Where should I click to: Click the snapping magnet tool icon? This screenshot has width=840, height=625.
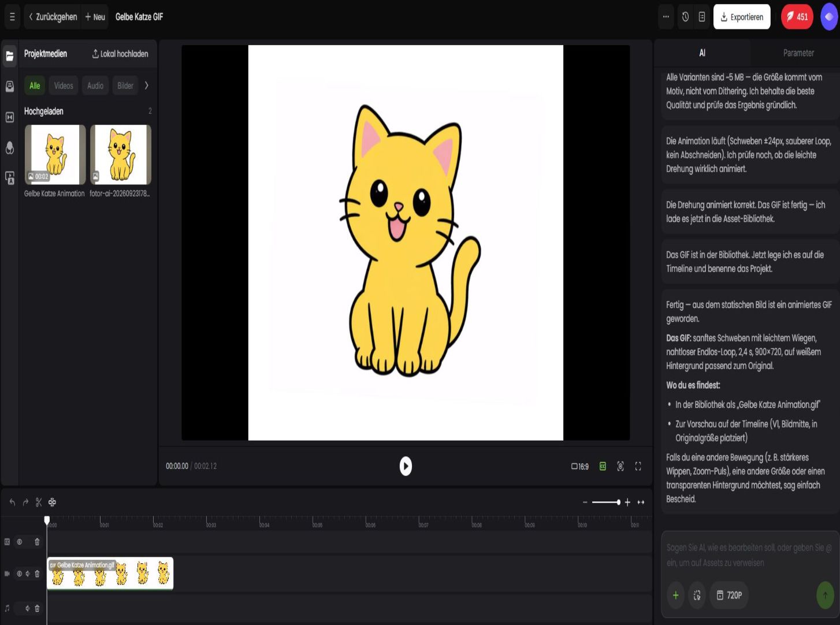[x=52, y=502]
